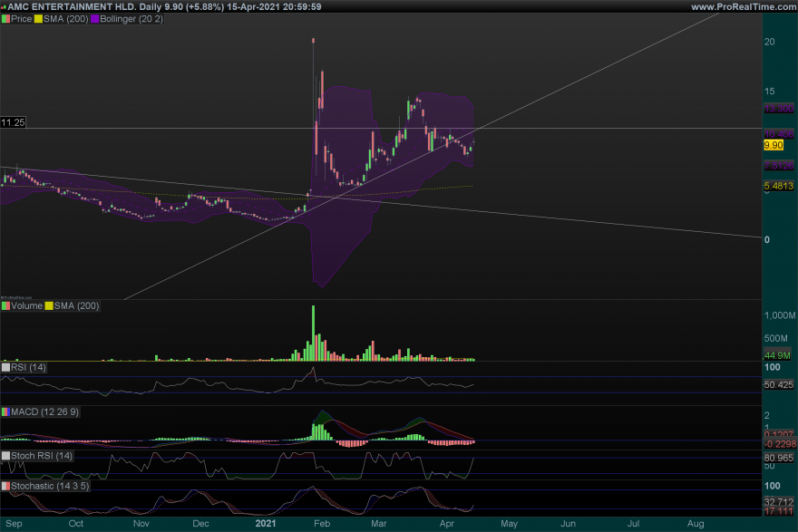Click the 2021 year marker on time axis

coord(266,524)
